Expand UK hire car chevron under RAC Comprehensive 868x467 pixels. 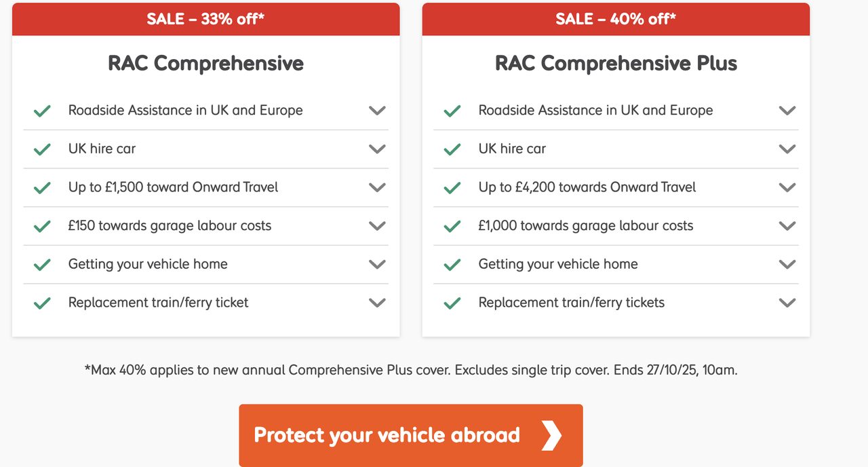point(377,149)
